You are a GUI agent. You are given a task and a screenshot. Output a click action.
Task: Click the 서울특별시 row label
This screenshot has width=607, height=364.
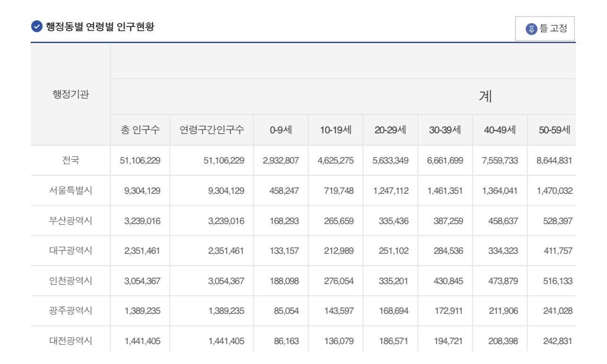click(x=70, y=191)
